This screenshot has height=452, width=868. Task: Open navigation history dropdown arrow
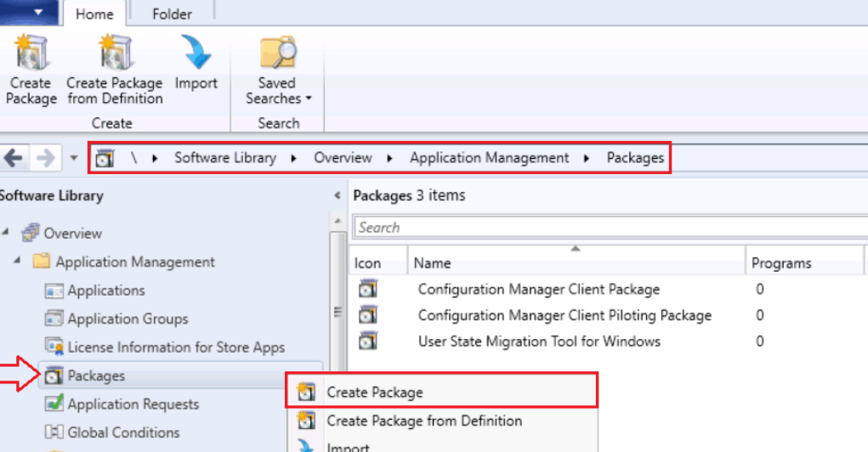coord(74,158)
